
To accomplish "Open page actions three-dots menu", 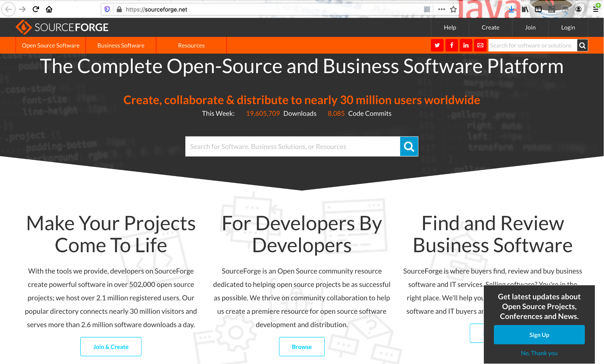I will click(x=441, y=9).
